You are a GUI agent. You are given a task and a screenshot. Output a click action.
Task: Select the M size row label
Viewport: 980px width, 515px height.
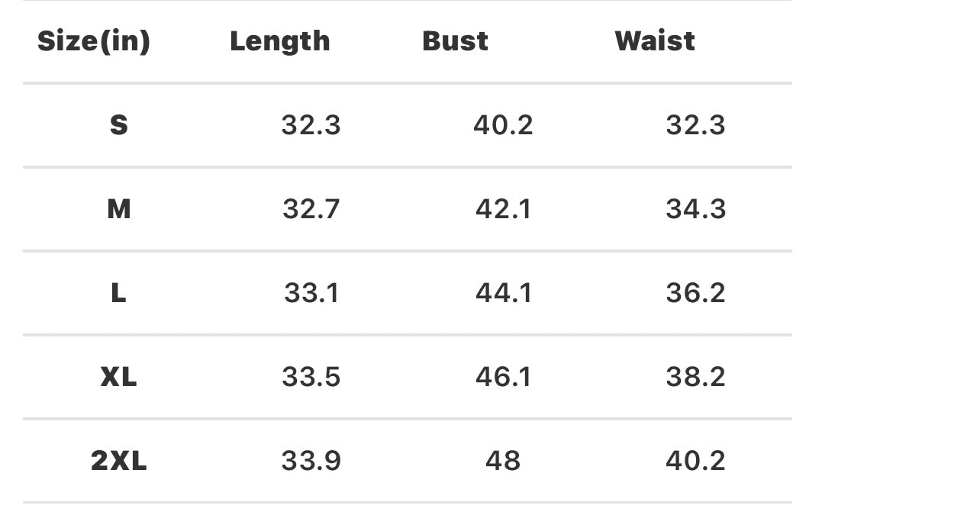click(x=118, y=209)
